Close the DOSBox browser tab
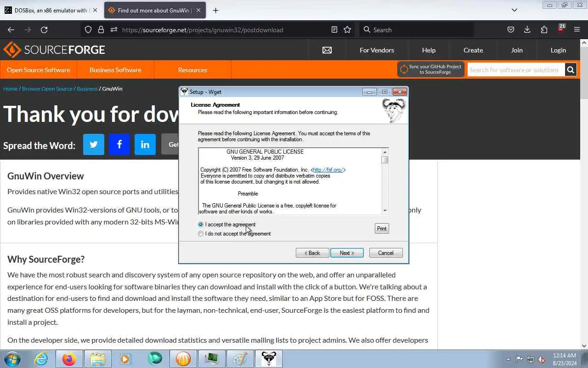 pyautogui.click(x=95, y=10)
